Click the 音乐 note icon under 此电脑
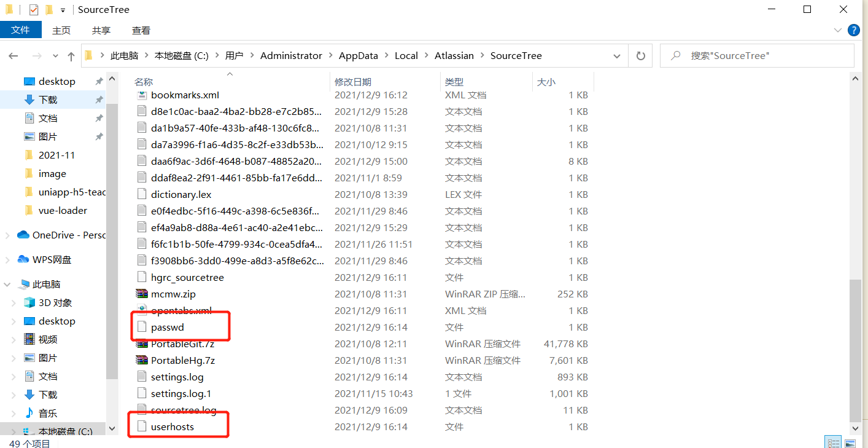The image size is (868, 448). pyautogui.click(x=29, y=414)
